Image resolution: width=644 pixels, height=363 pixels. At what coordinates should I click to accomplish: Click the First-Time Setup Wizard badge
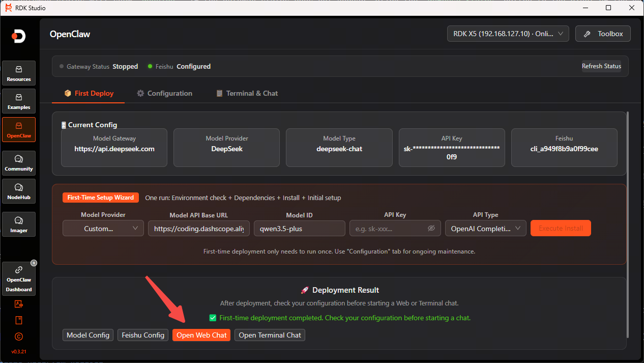click(101, 198)
